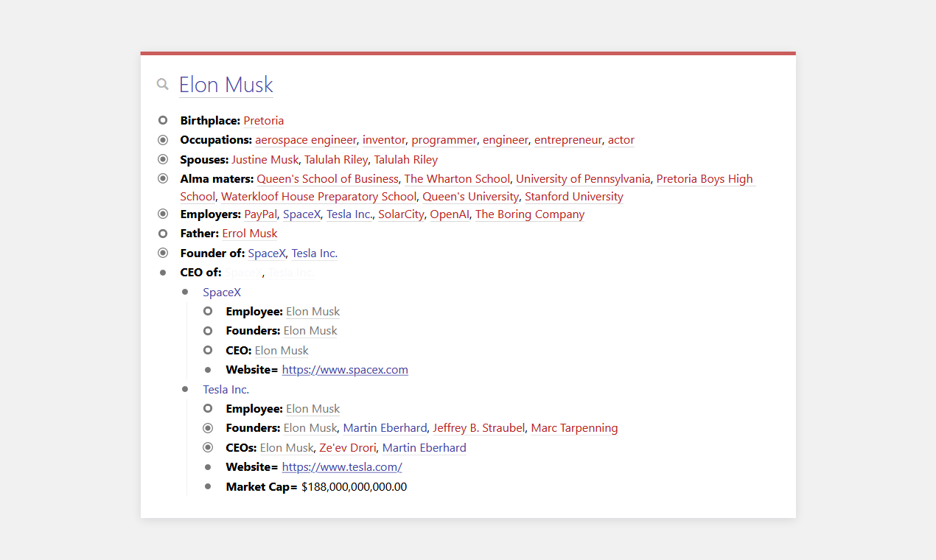Click the bullet next to Father
Viewport: 936px width, 560px height.
coord(163,234)
